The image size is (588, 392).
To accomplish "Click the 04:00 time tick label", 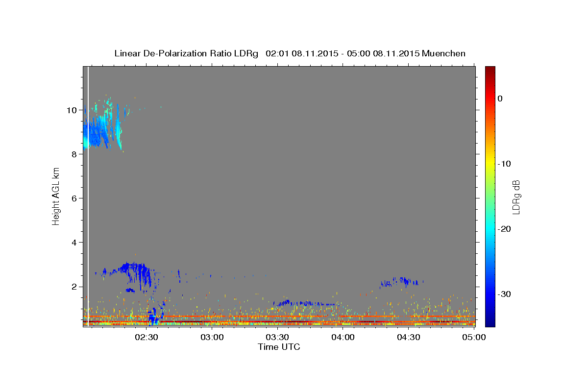I will (x=343, y=338).
